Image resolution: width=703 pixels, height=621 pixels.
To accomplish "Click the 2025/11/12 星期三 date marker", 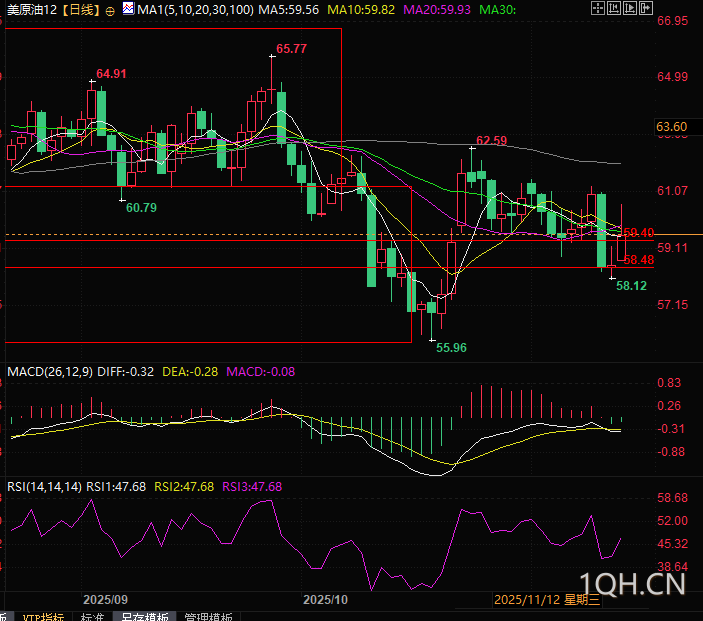I will [547, 599].
